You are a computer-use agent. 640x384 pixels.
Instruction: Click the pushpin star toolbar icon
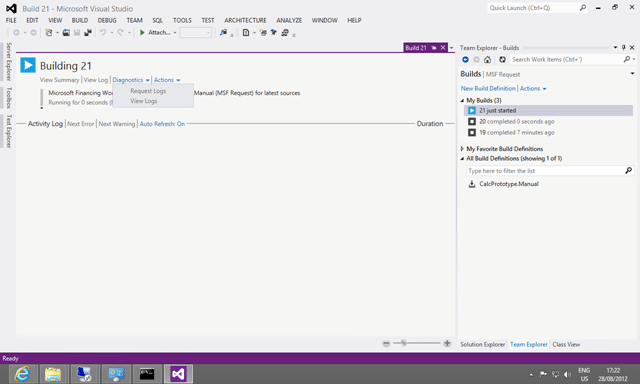(x=273, y=33)
